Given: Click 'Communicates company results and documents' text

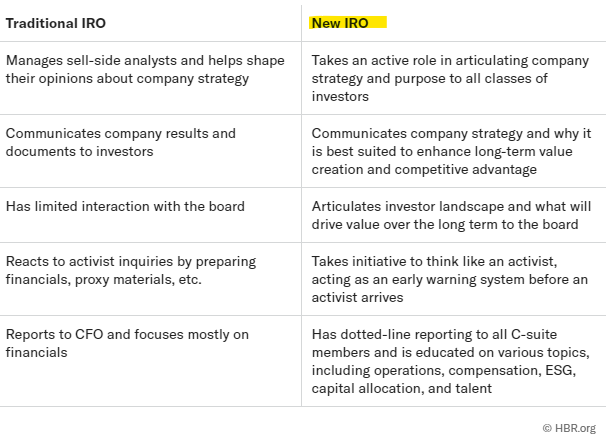Looking at the screenshot, I should pyautogui.click(x=121, y=142).
